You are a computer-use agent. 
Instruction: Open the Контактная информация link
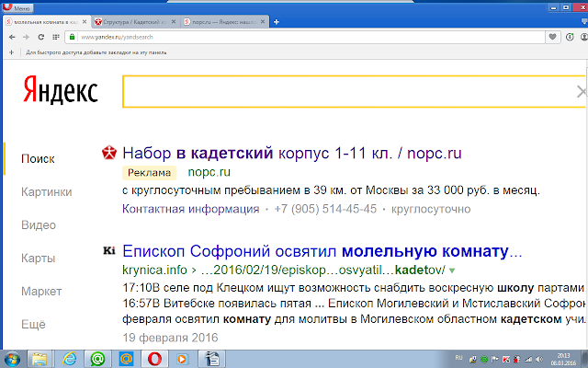[191, 209]
